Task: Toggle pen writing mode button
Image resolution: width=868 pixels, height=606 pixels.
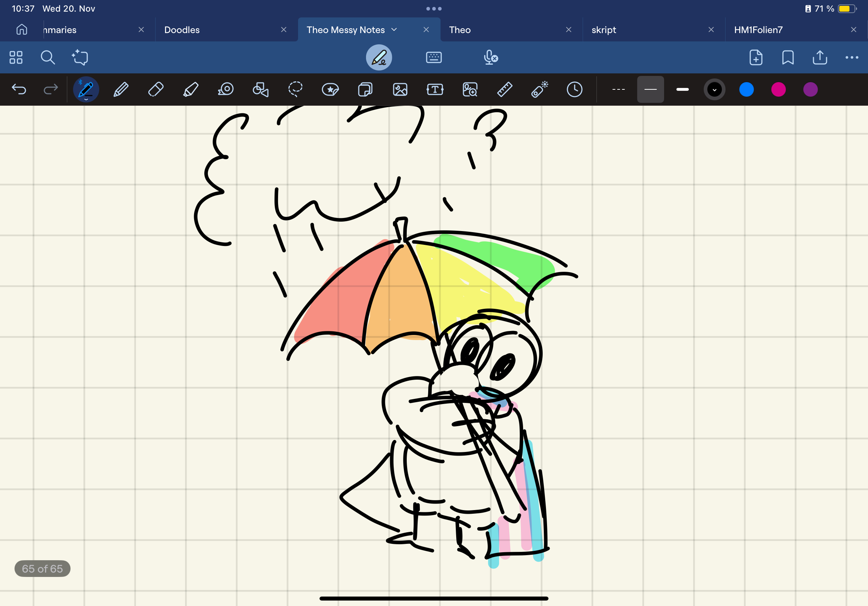Action: coord(379,57)
